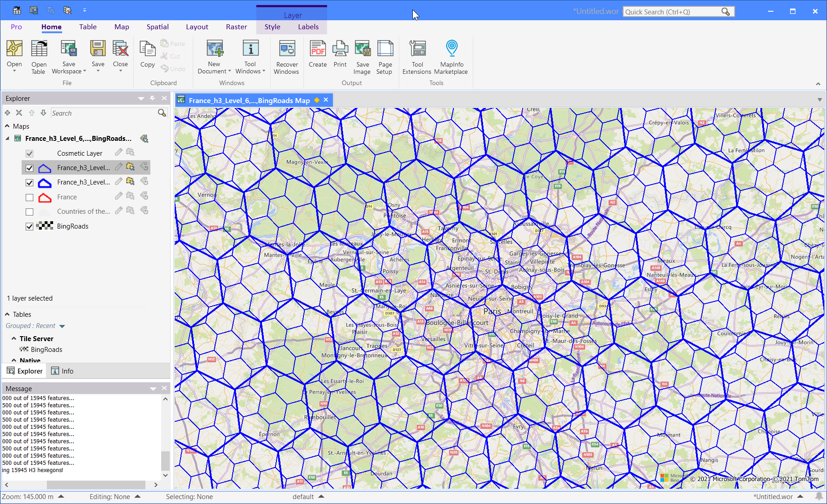Toggle visibility of second France_h3_Level layer

[29, 183]
